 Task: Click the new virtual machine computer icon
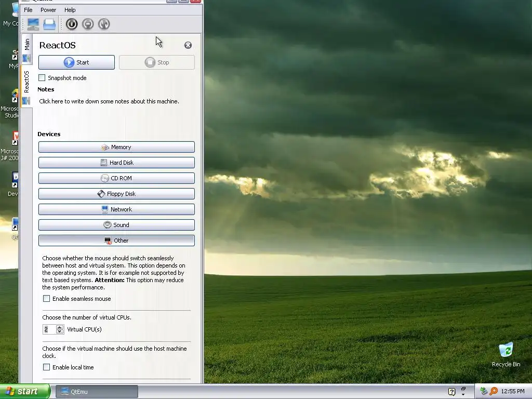[x=33, y=24]
